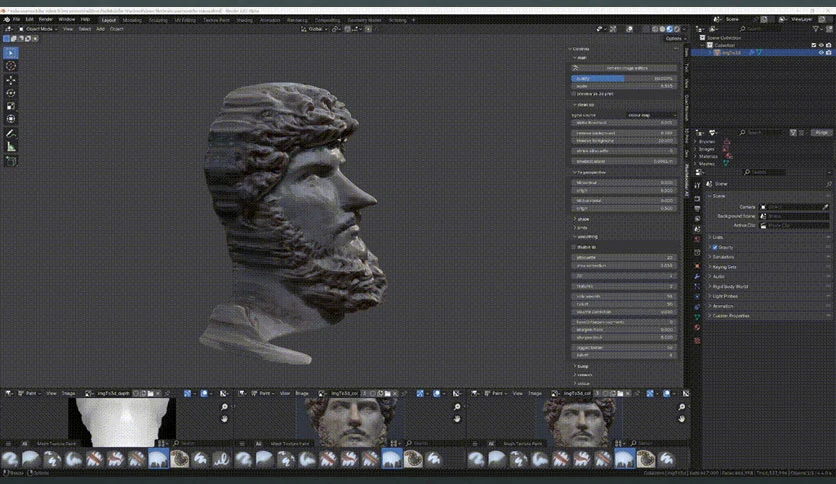Click the scale slider below quality
The image size is (836, 484).
[624, 86]
